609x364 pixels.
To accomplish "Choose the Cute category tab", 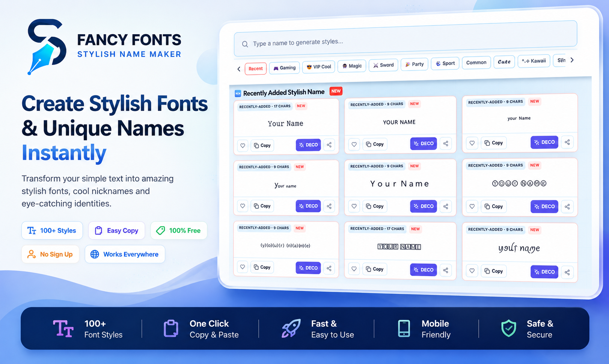I will point(504,62).
